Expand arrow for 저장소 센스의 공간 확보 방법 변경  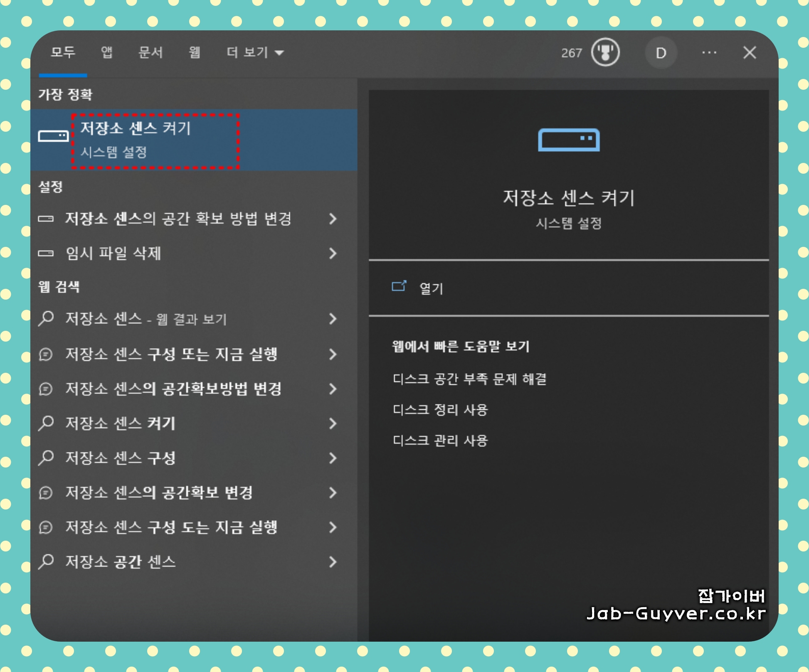click(333, 219)
